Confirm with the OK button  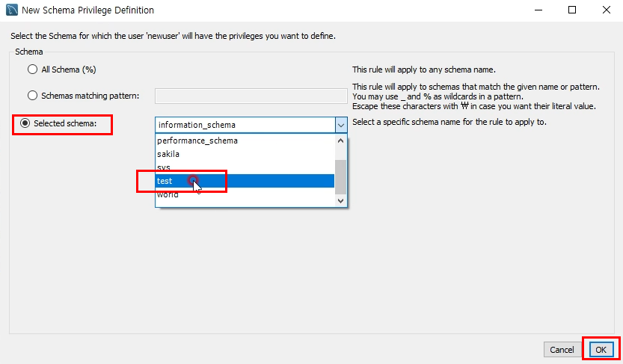601,350
